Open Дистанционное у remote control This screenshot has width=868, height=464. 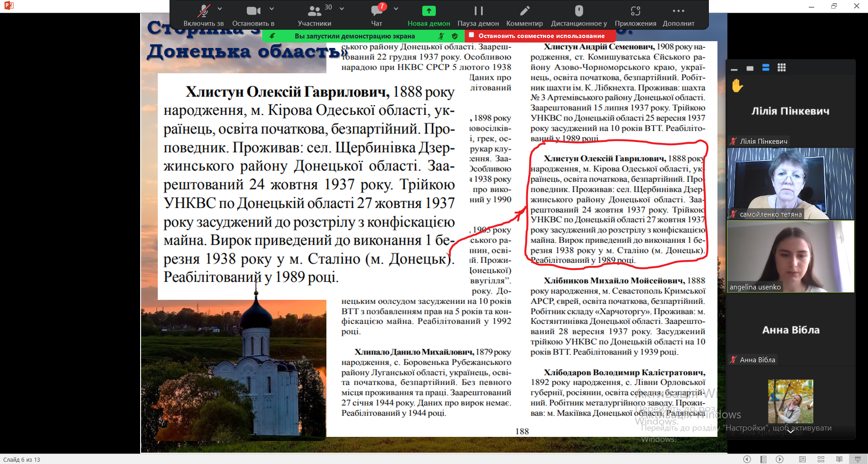[579, 15]
